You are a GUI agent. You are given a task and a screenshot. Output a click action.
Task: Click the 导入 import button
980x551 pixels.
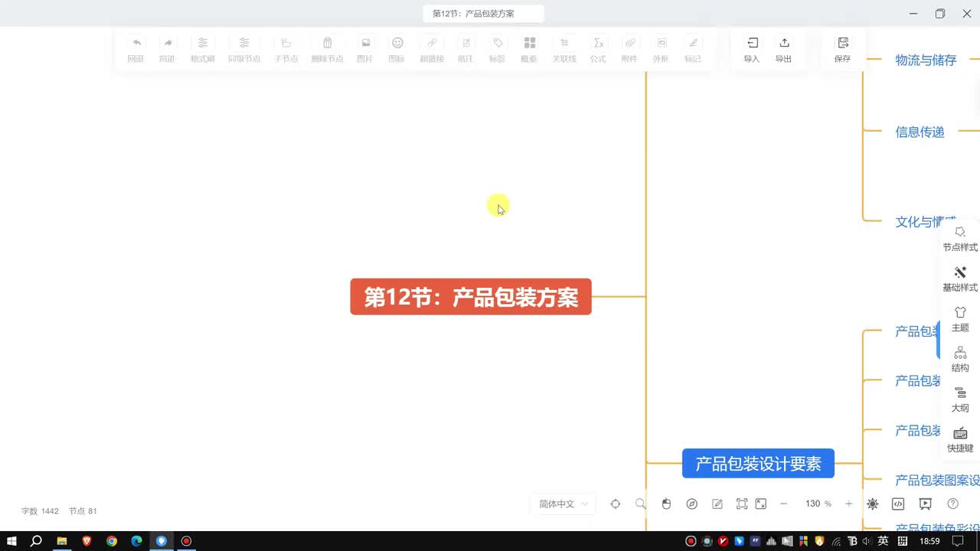click(x=752, y=50)
